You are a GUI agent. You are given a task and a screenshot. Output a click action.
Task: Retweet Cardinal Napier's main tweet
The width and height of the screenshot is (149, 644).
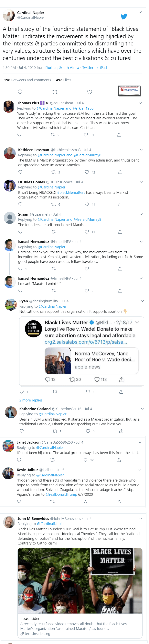(55, 92)
